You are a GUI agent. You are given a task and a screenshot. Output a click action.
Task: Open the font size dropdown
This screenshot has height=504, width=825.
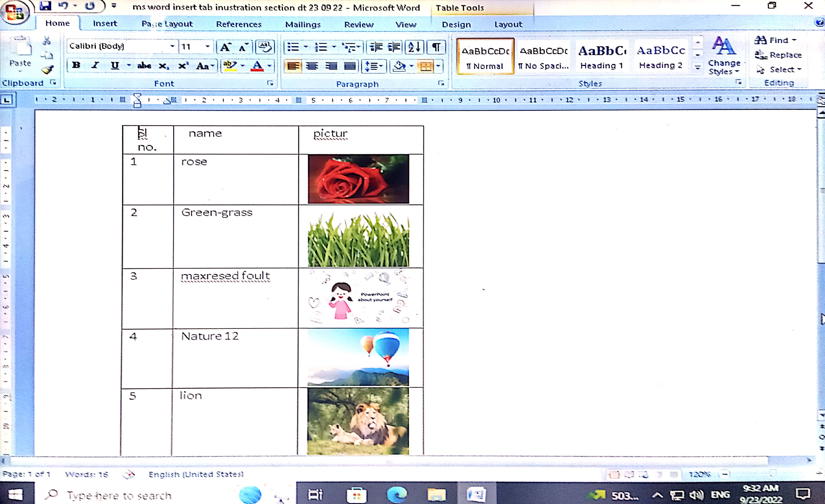tap(208, 46)
